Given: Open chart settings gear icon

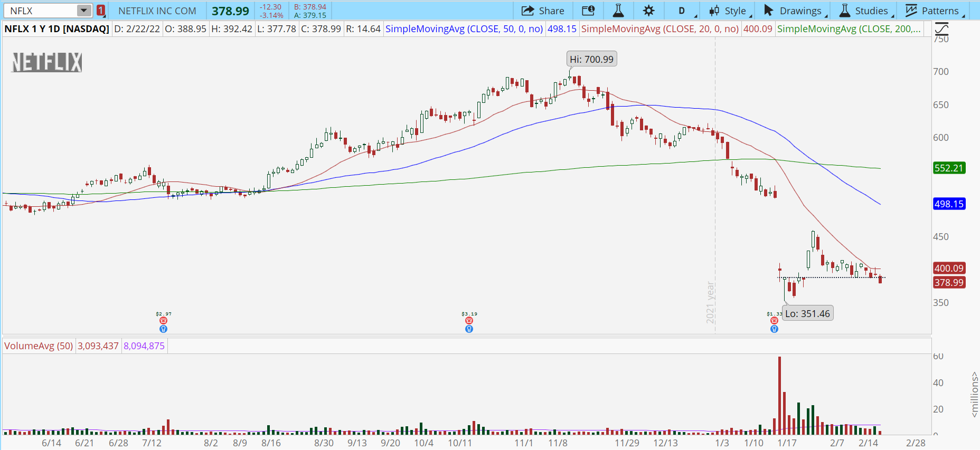Looking at the screenshot, I should pyautogui.click(x=648, y=11).
